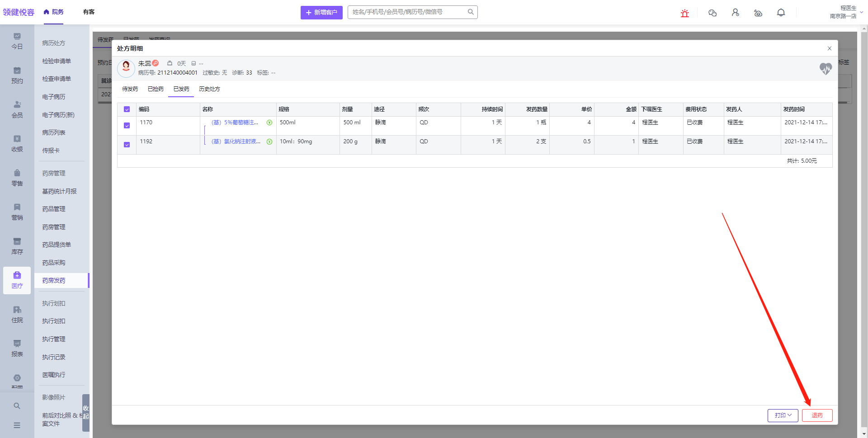
Task: Open the (基) 氯化钠注射液 drug link
Action: coord(236,141)
